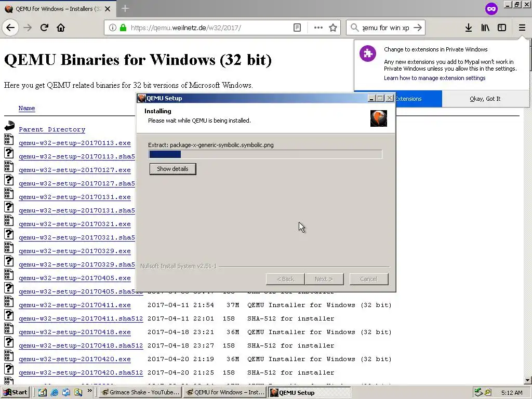The image size is (532, 399).
Task: Click binary icon beside qemu-w32-setup-20170113.exe
Action: pyautogui.click(x=9, y=139)
